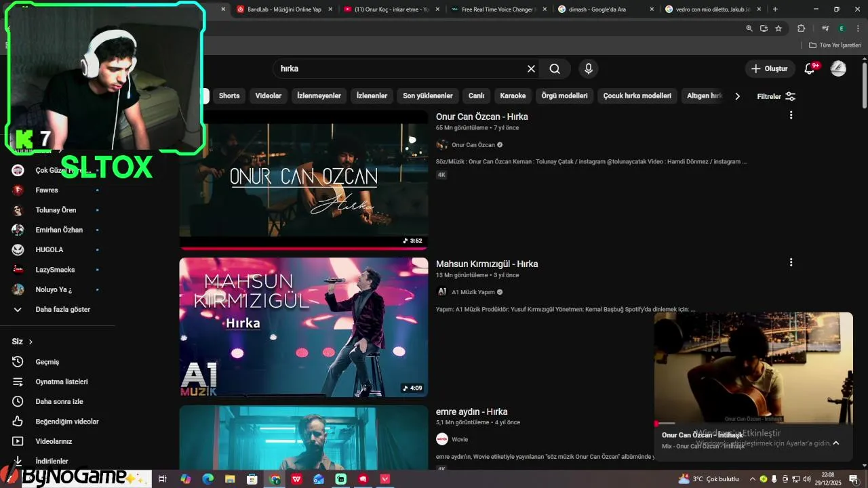Clear the YouTube search box text

point(531,68)
